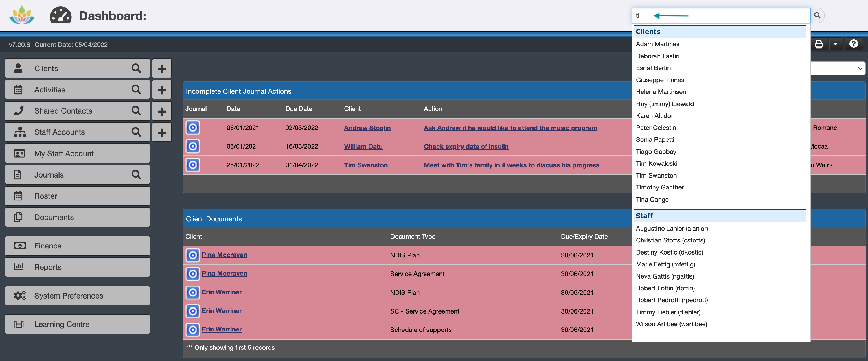Viewport: 868px width, 361px height.
Task: Add new Shared Contact with plus icon
Action: tap(162, 111)
